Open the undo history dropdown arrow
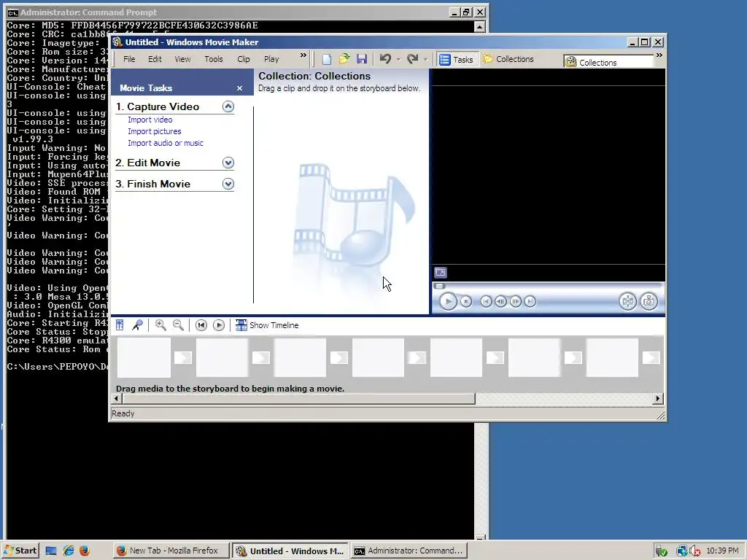The height and width of the screenshot is (560, 747). point(398,60)
